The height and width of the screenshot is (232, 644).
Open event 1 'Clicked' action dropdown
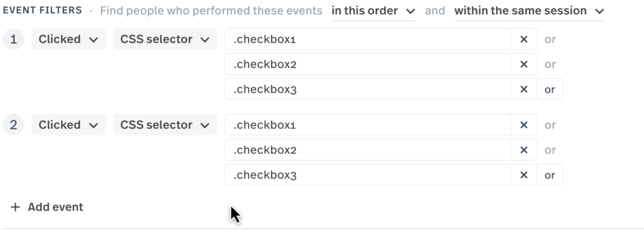point(68,39)
